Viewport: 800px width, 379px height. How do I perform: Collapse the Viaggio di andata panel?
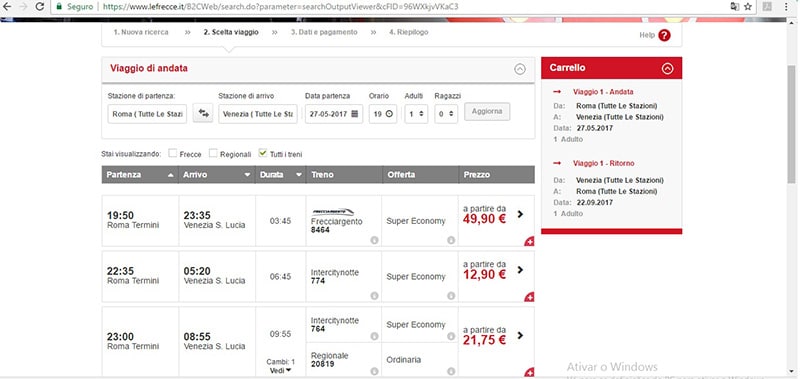coord(519,69)
